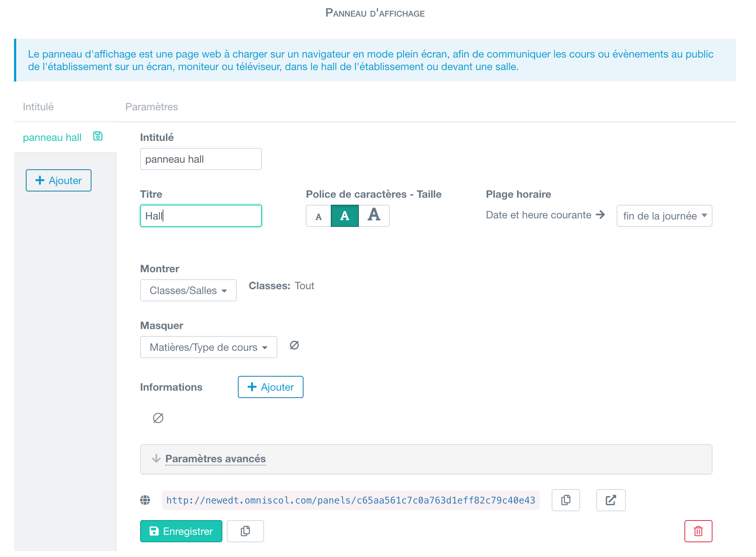Select panneau hall in the list
Screen dimensions: 756x557
(x=52, y=138)
